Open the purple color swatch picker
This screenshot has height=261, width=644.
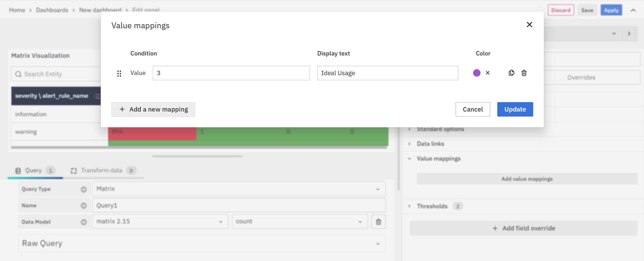click(x=476, y=73)
